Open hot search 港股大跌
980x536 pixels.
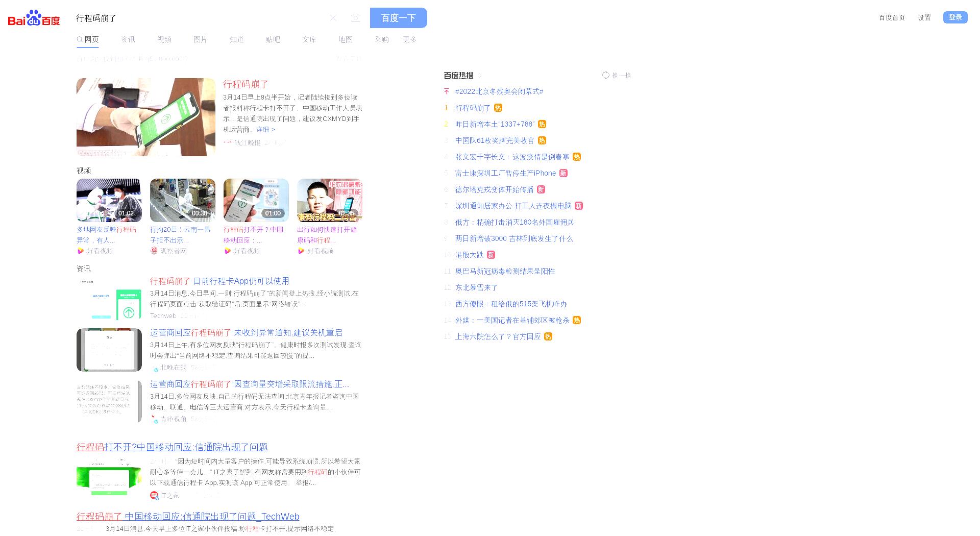(469, 255)
